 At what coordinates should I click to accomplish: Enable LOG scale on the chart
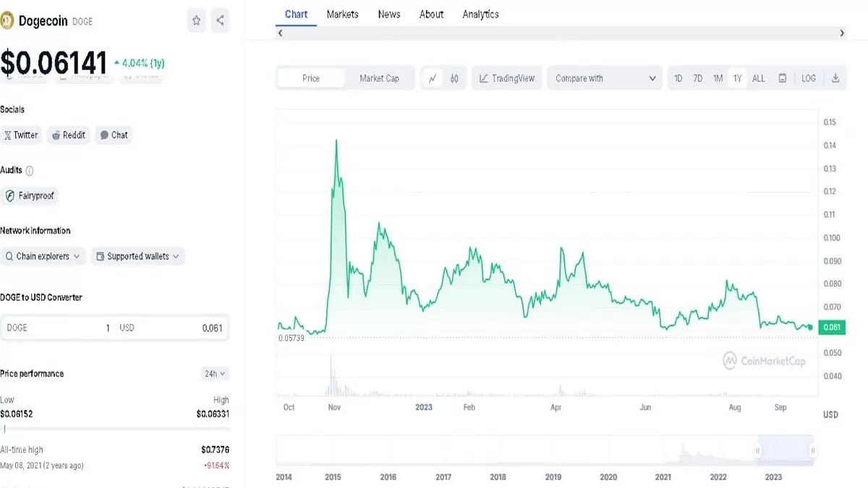pos(808,78)
